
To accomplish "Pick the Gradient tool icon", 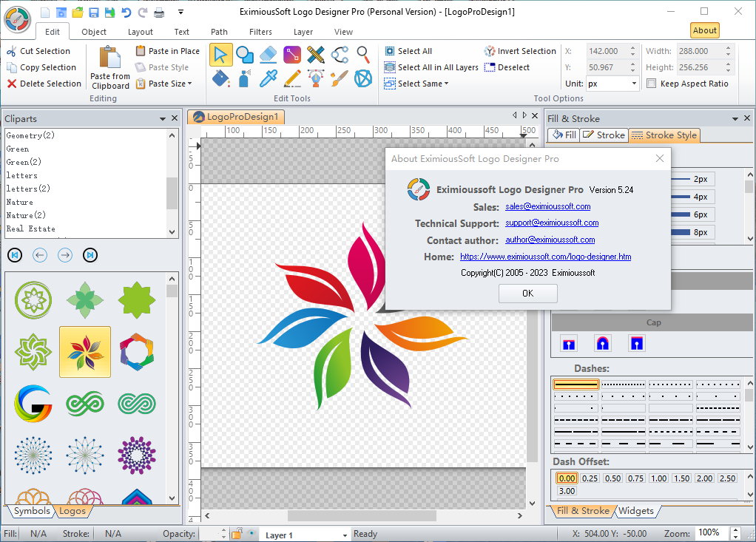I will tap(292, 54).
